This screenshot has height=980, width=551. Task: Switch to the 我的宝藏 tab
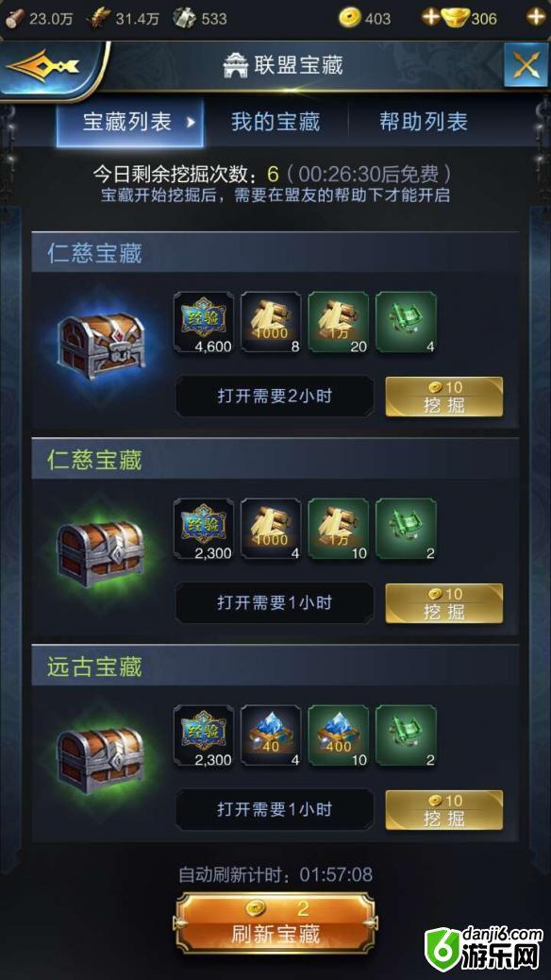[x=275, y=121]
